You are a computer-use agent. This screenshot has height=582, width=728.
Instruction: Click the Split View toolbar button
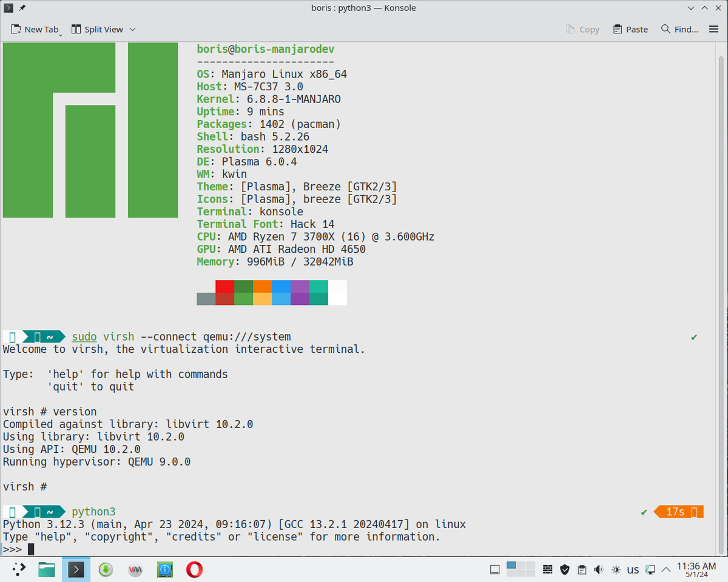coord(97,29)
